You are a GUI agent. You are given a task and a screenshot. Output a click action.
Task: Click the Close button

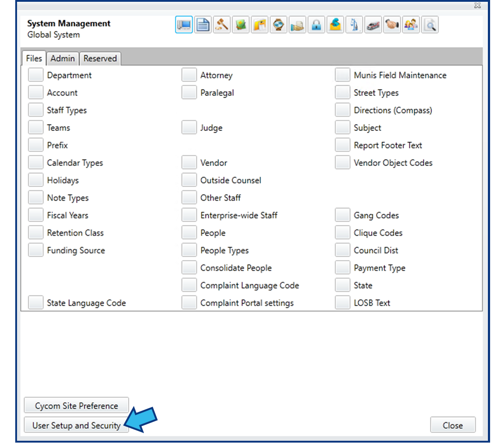[x=452, y=426]
